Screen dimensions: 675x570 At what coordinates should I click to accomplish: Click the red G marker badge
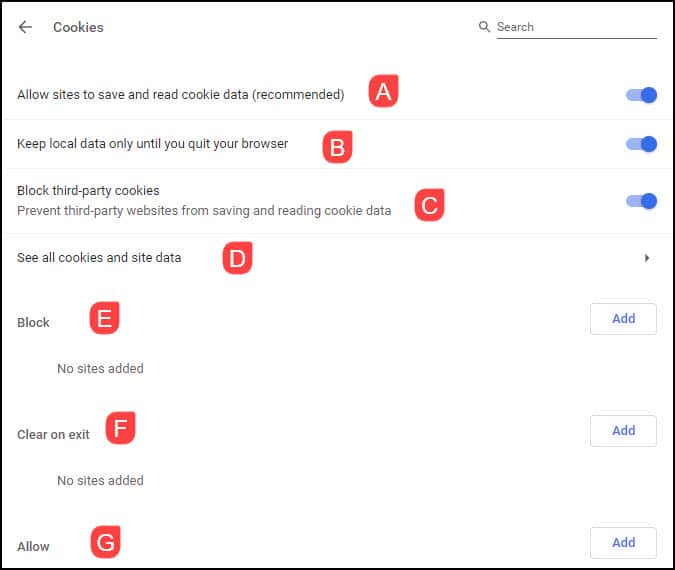coord(105,543)
